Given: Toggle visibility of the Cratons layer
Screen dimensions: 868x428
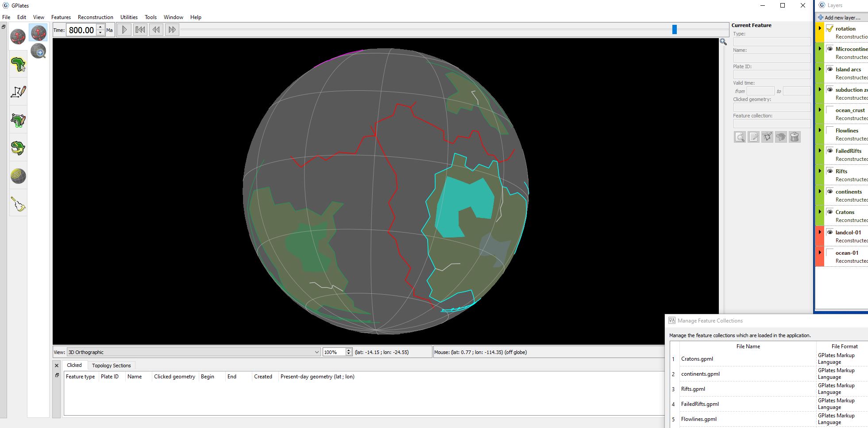Looking at the screenshot, I should pos(830,212).
